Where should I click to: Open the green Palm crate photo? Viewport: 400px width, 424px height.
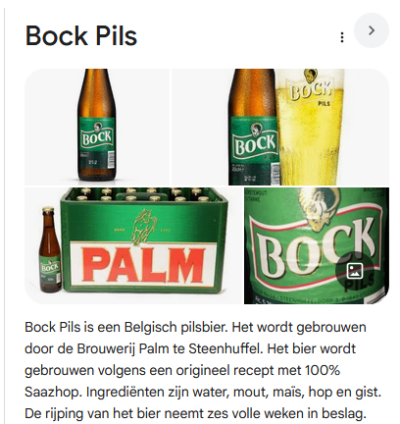pyautogui.click(x=133, y=246)
